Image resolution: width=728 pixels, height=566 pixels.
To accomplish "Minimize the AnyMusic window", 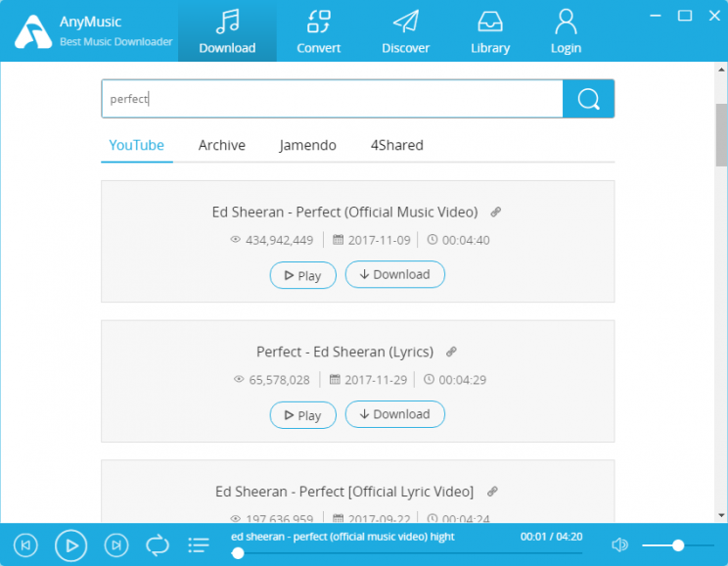I will [x=656, y=16].
